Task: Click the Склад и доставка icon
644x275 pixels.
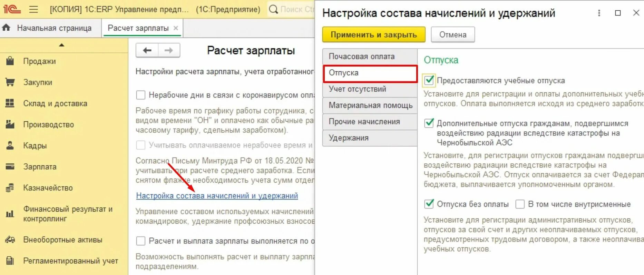Action: tap(10, 103)
